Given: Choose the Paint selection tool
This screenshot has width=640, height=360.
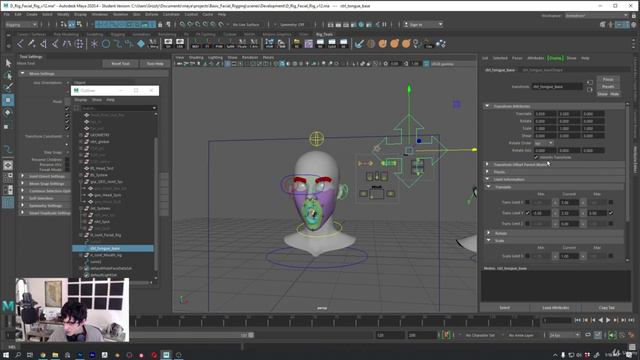Looking at the screenshot, I should (x=8, y=87).
